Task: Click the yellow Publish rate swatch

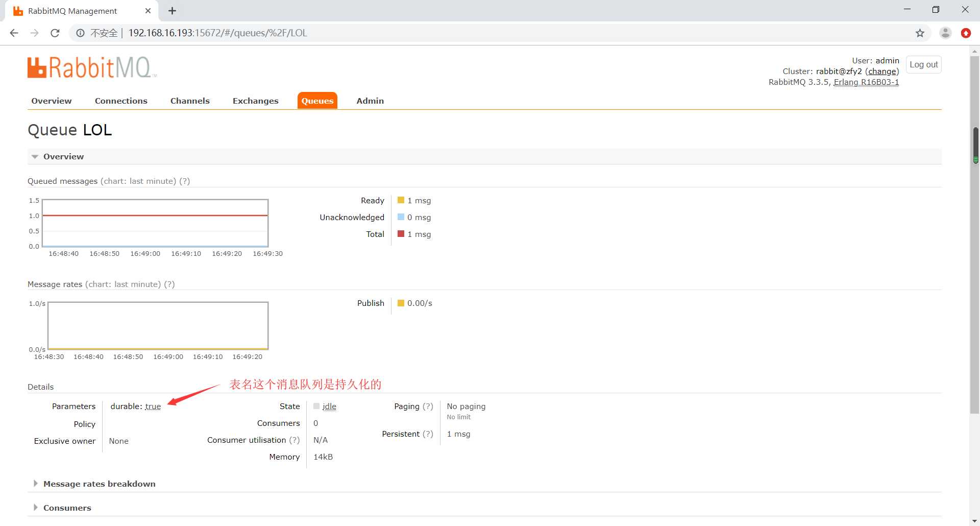Action: pyautogui.click(x=401, y=303)
